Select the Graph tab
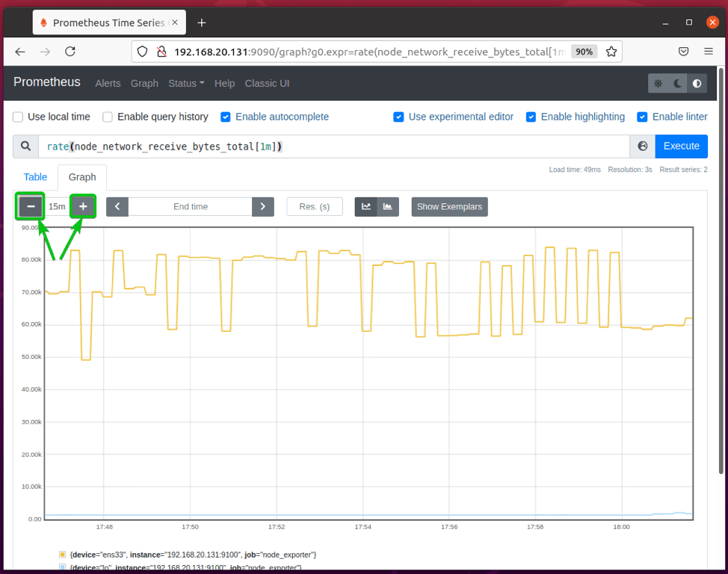Screen dimensions: 728x574 (82, 177)
